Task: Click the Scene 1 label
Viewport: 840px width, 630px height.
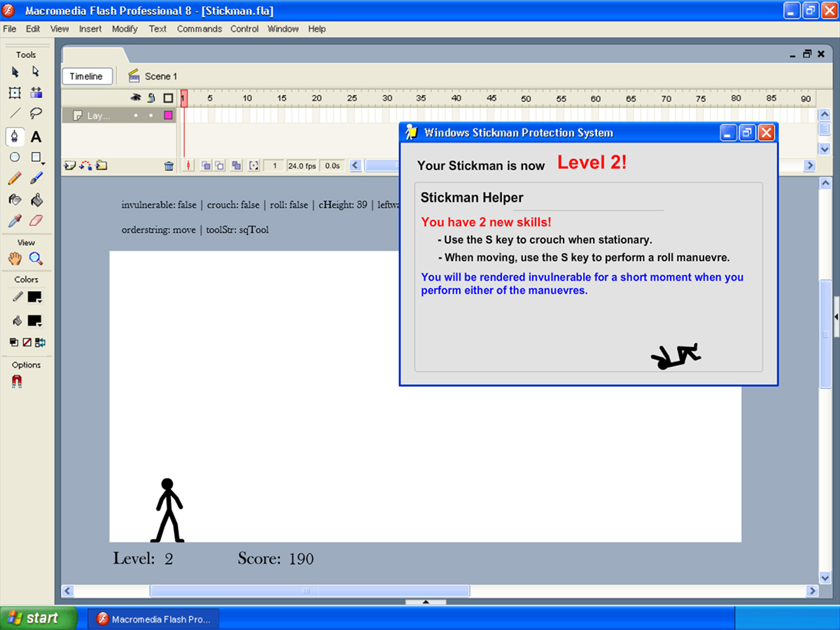Action: click(161, 76)
